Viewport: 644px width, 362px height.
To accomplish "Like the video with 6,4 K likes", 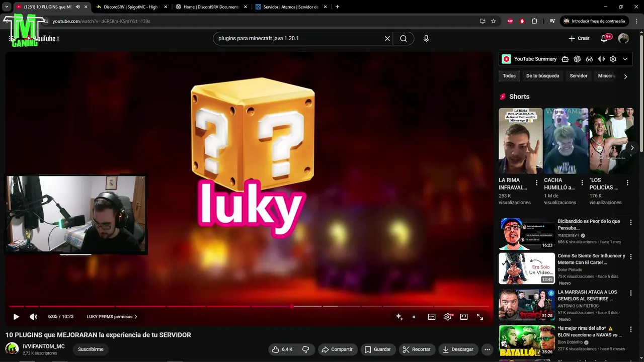I will click(282, 349).
